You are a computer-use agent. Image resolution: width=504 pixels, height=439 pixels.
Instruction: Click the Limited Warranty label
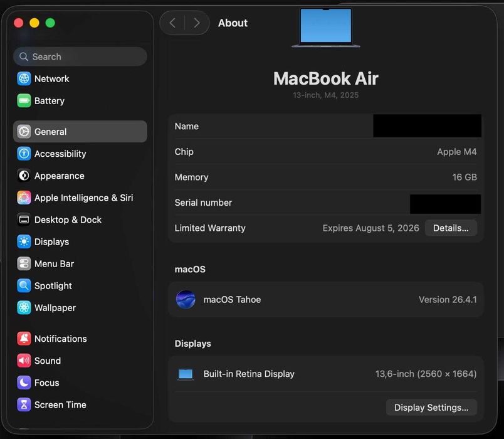pos(210,228)
